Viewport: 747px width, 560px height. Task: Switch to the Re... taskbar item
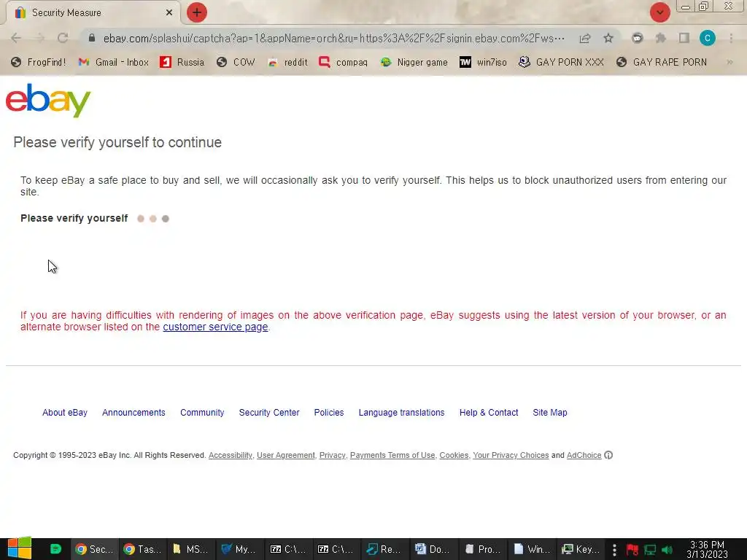point(384,550)
